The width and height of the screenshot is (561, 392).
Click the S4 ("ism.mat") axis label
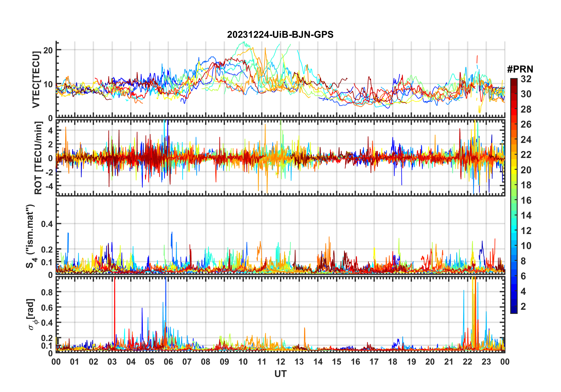(30, 236)
